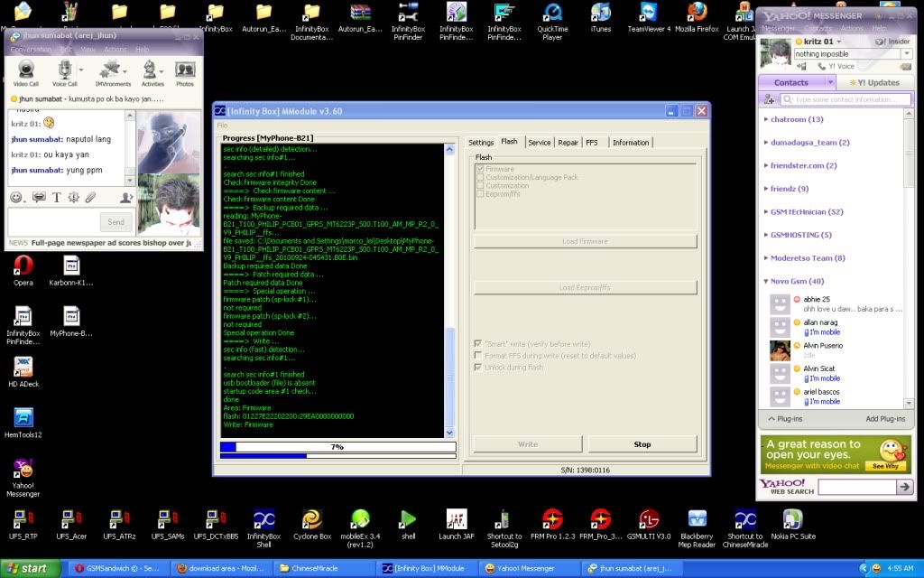Click Load Firmware button
Screen dimensions: 924x578
(585, 241)
